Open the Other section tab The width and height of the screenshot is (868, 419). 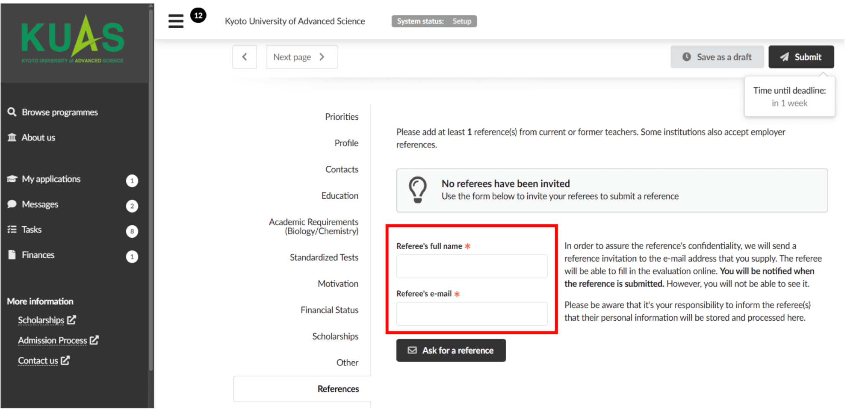347,363
